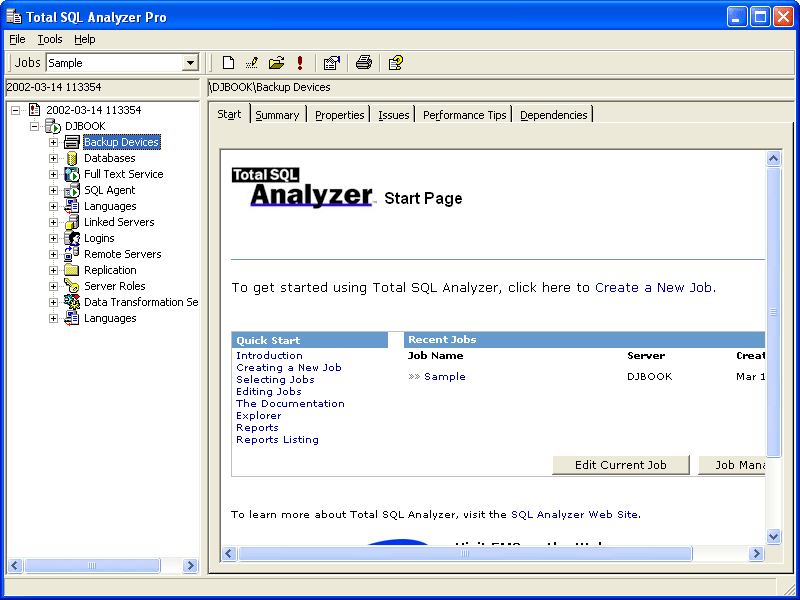Click the tree panel horizontal scrollbar thumb
This screenshot has width=800, height=600.
pos(92,565)
